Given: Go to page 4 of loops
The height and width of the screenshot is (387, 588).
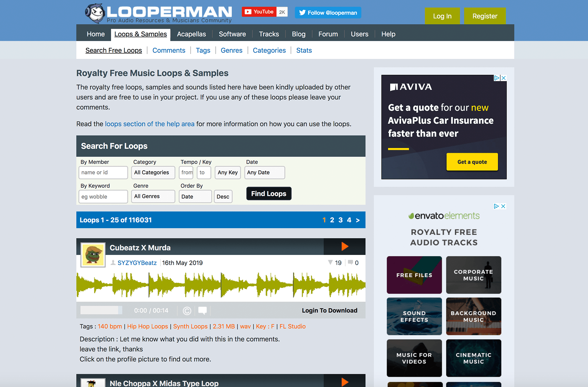Looking at the screenshot, I should [x=349, y=220].
